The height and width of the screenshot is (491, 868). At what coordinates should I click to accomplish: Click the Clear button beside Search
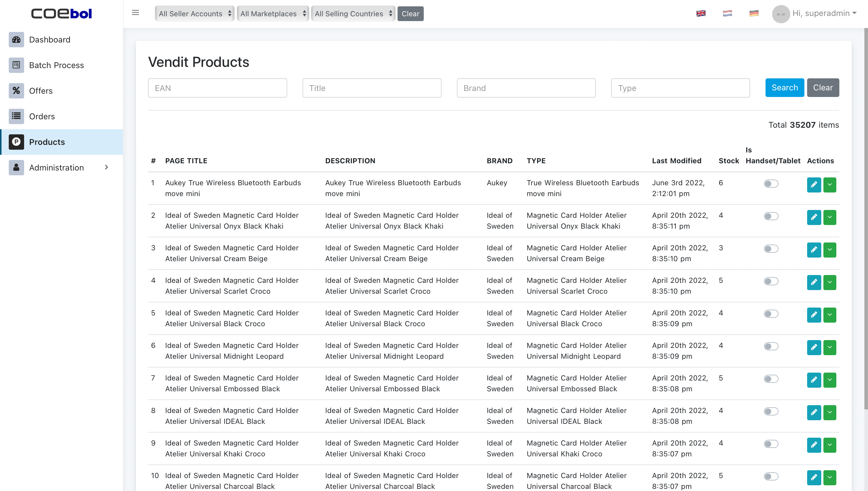822,88
